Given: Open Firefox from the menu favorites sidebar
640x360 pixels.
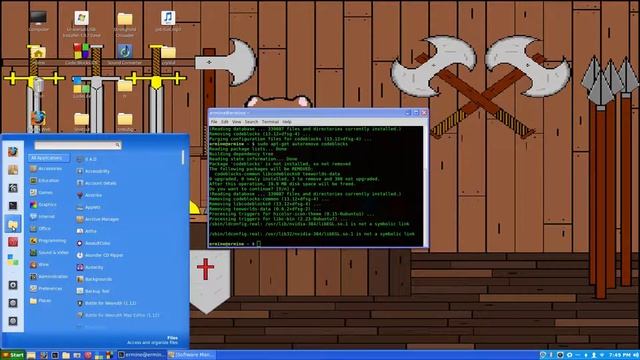Looking at the screenshot, I should (x=13, y=151).
